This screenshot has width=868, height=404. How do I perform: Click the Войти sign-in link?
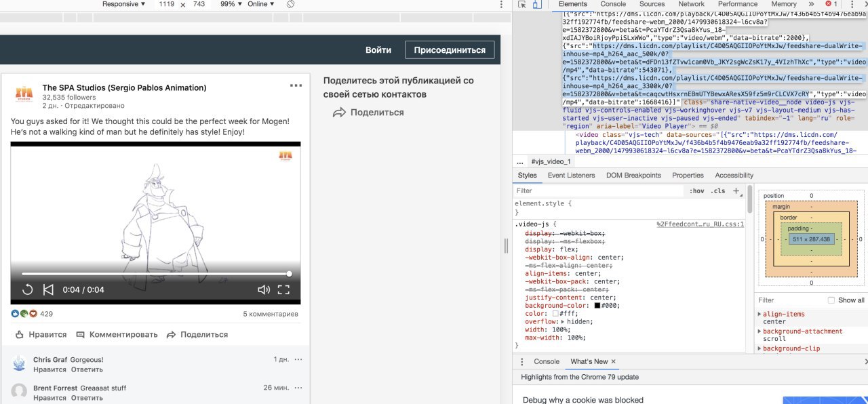(378, 50)
